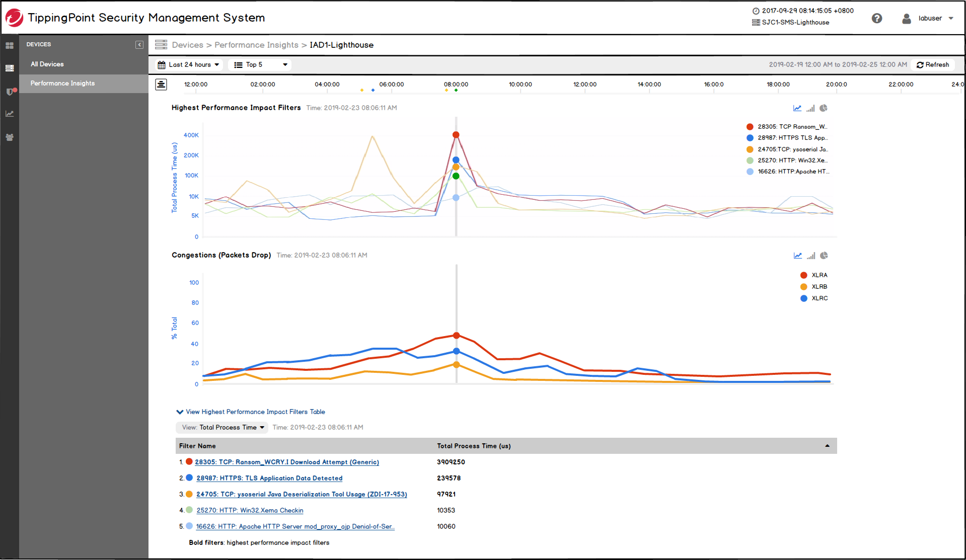Toggle legend 28987: HTTPS TLS App series
This screenshot has height=560, width=966.
(787, 138)
